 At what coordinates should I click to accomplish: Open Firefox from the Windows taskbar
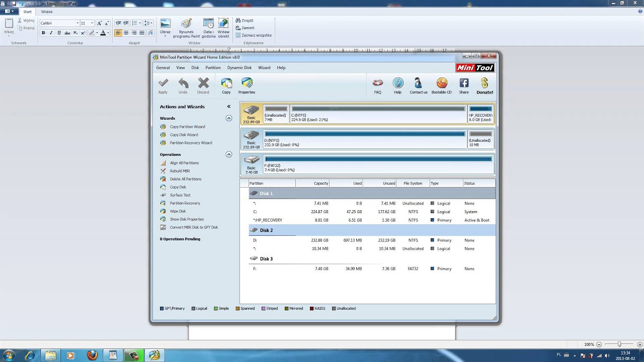point(92,355)
